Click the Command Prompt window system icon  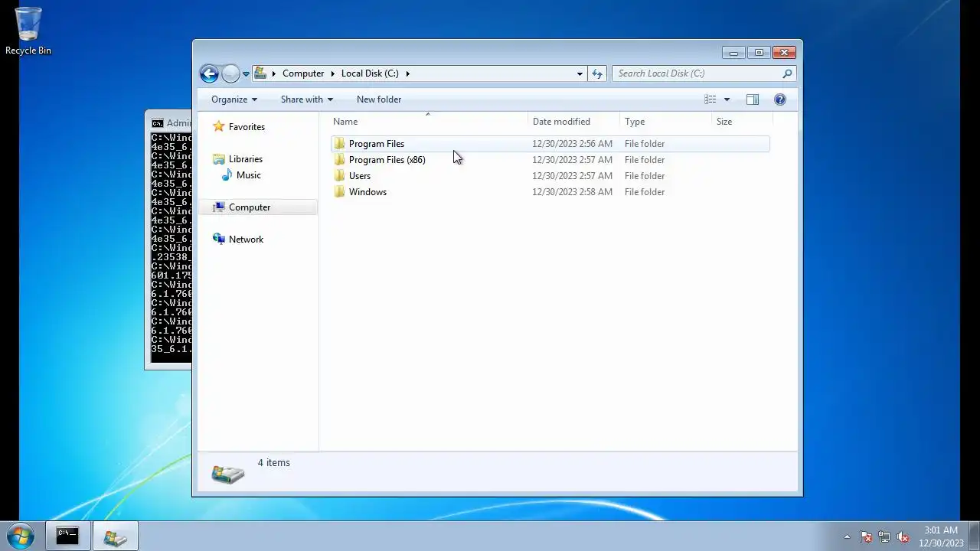point(157,123)
